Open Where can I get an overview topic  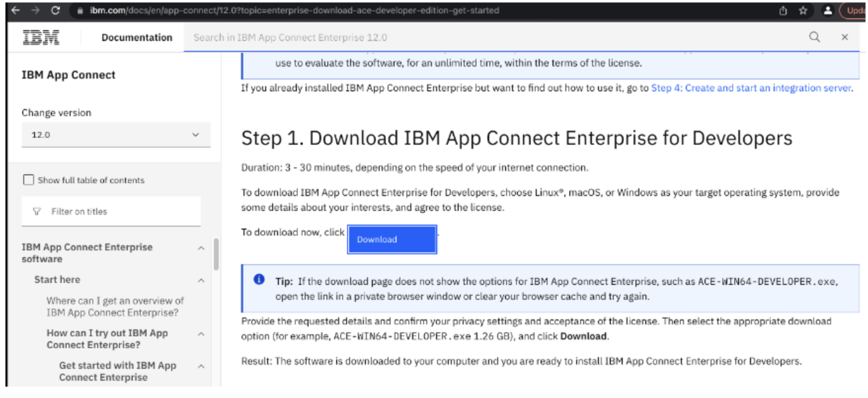click(115, 307)
